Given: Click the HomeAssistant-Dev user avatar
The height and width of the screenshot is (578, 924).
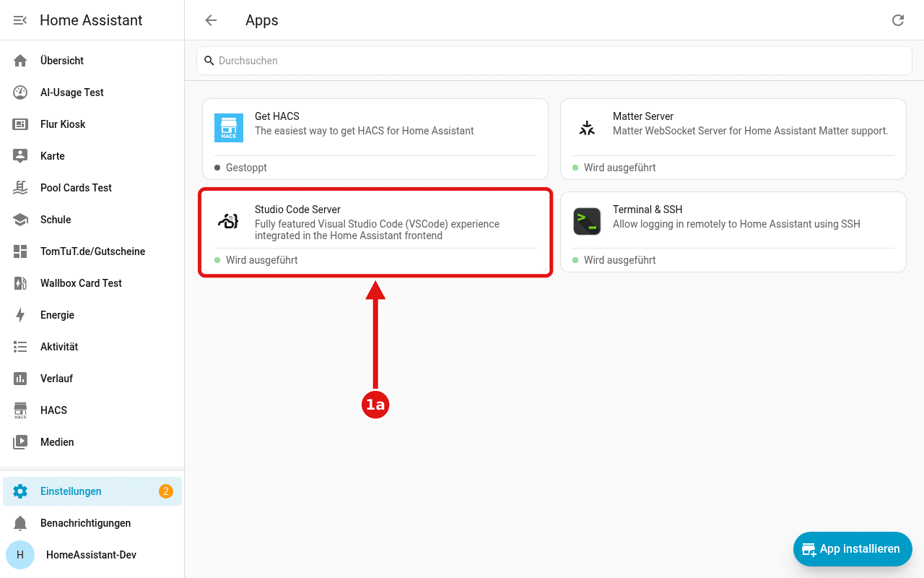Looking at the screenshot, I should (20, 555).
